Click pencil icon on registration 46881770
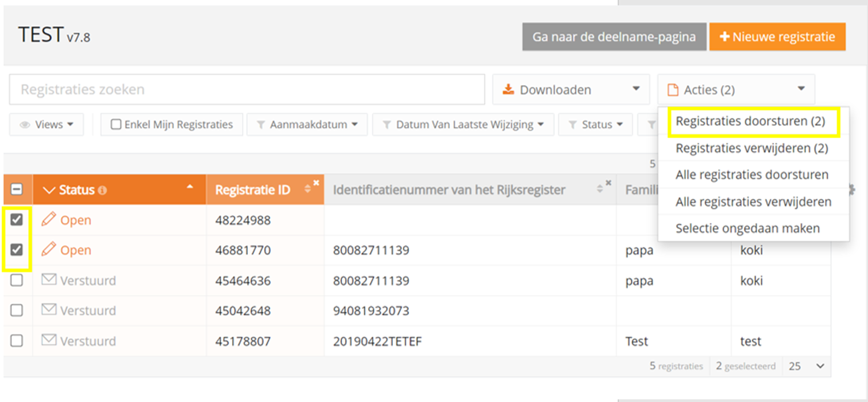The image size is (868, 402). click(x=49, y=249)
